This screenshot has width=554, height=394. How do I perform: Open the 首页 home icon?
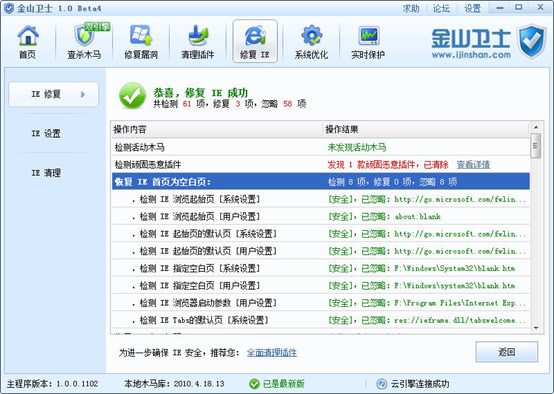point(28,42)
